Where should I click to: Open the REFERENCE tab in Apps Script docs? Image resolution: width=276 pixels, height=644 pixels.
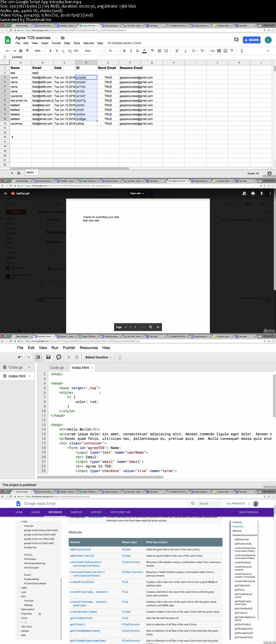click(55, 512)
